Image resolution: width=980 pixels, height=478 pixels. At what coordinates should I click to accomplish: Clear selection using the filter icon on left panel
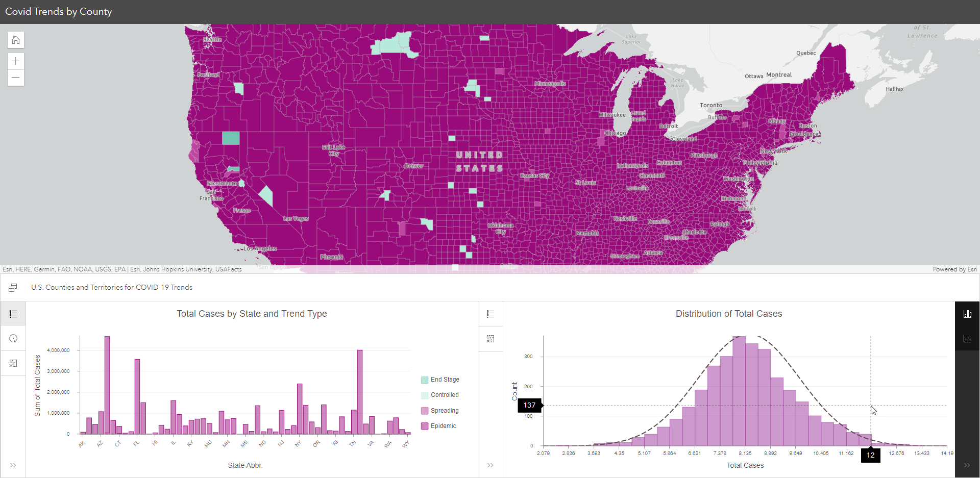[13, 363]
